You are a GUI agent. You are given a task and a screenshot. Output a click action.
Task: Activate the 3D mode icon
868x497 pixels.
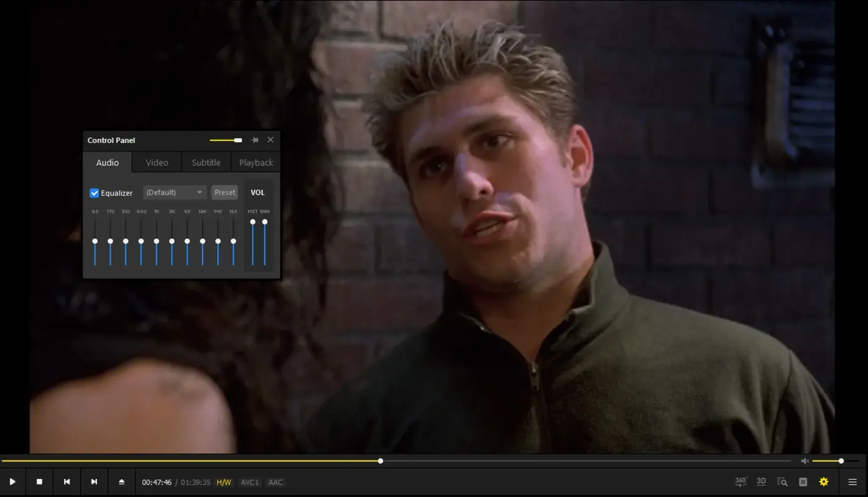coord(761,481)
